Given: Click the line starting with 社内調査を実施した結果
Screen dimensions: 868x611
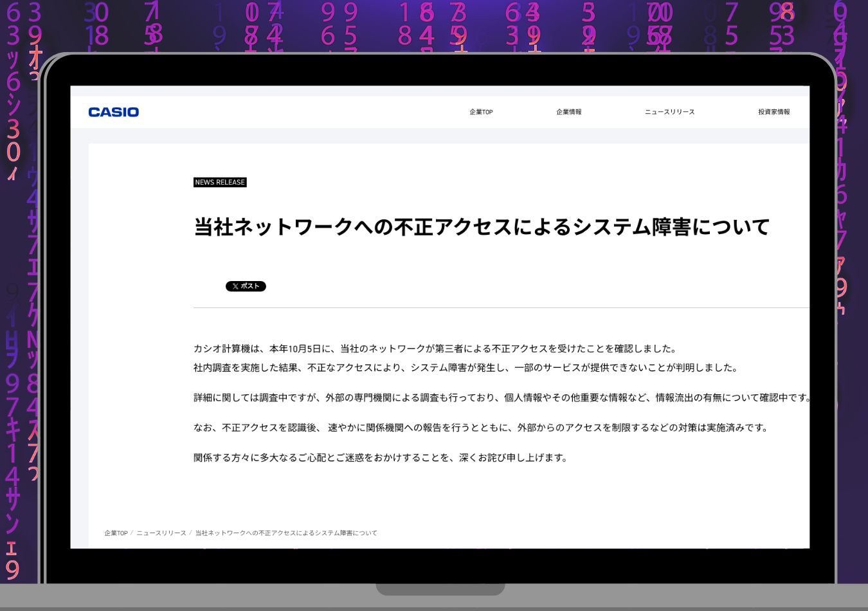Looking at the screenshot, I should (467, 368).
